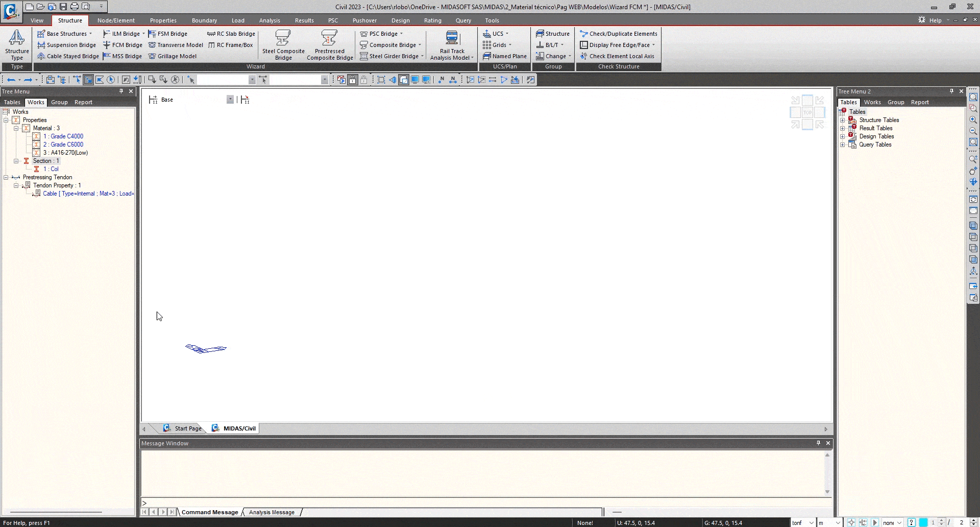The height and width of the screenshot is (527, 980).
Task: Toggle the highlighted hidden-view icon beside monitor icons
Action: [404, 80]
